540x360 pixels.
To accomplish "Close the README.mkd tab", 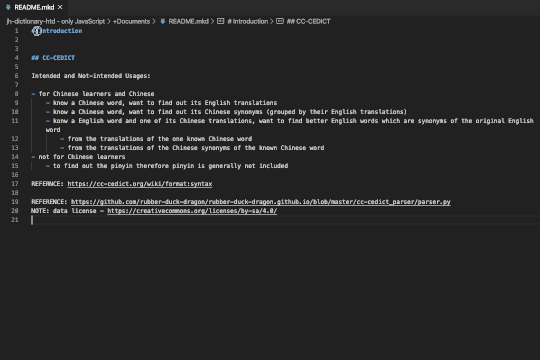I will click(x=60, y=7).
